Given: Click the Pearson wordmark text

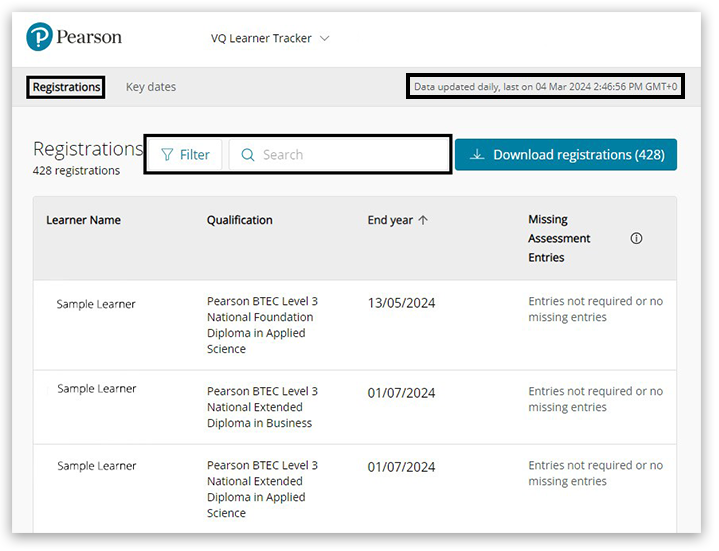Looking at the screenshot, I should [89, 37].
